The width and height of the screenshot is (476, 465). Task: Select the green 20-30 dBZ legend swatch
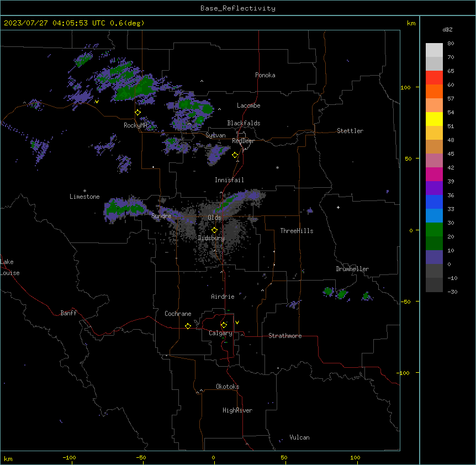click(x=434, y=230)
